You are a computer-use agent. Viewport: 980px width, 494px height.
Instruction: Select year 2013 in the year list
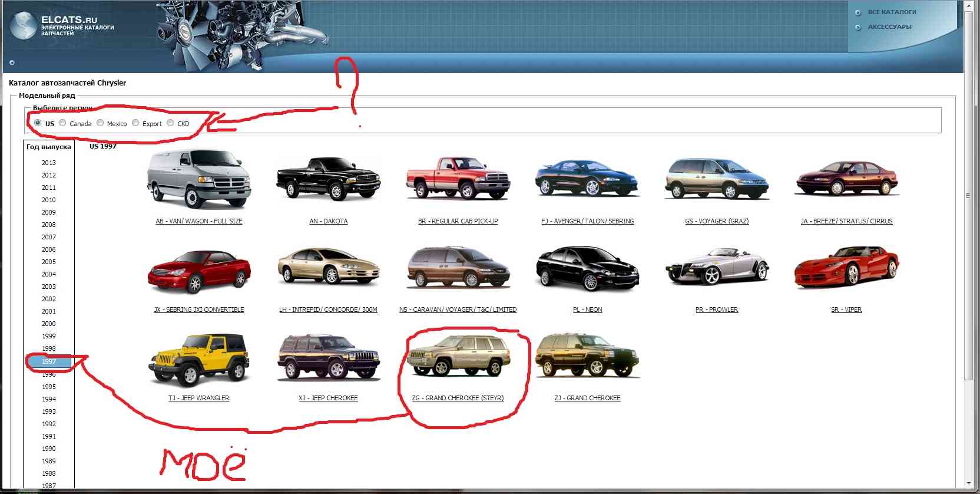tap(49, 163)
